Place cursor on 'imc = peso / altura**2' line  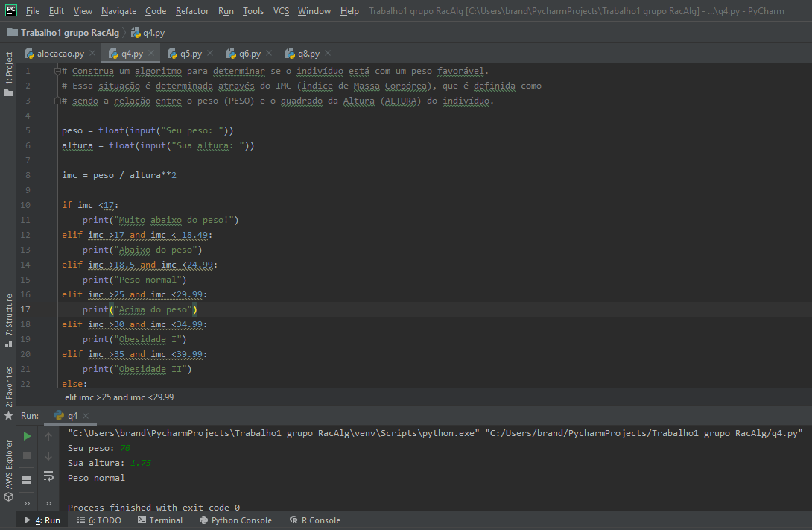point(119,175)
